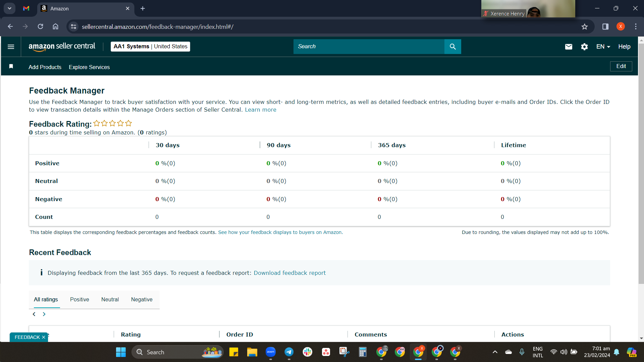Screen dimensions: 644x362
Task: Select the All ratings tab
Action: tap(46, 299)
